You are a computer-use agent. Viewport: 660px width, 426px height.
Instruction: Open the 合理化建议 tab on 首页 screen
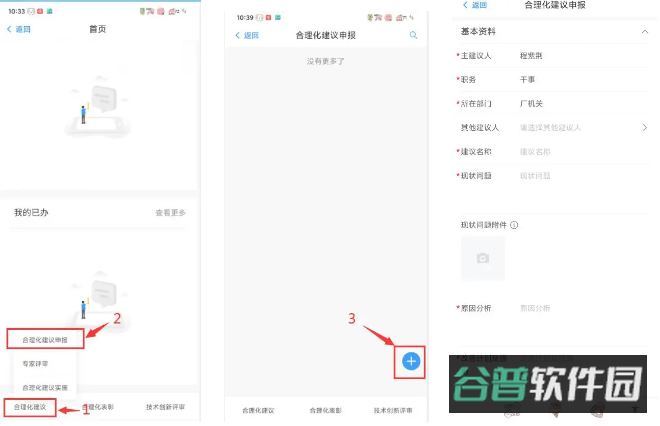(x=30, y=407)
